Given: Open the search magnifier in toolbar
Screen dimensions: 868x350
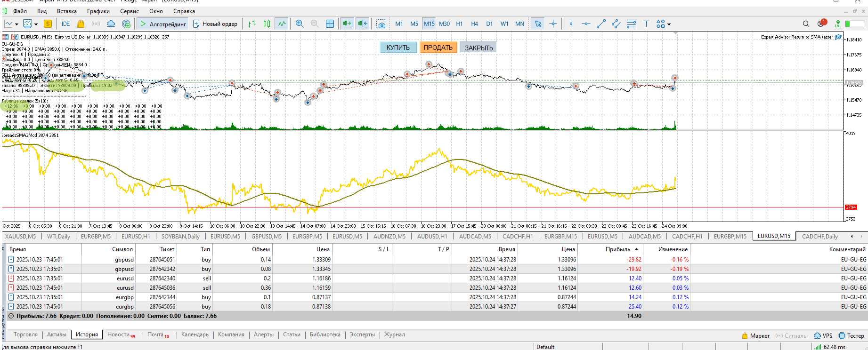Looking at the screenshot, I should (806, 24).
